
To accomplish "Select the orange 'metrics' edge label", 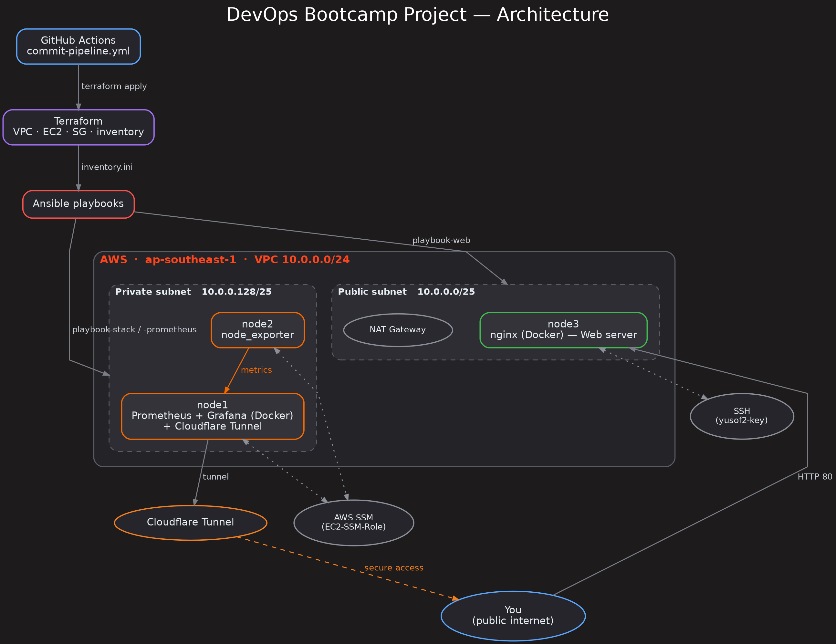I will click(x=256, y=370).
